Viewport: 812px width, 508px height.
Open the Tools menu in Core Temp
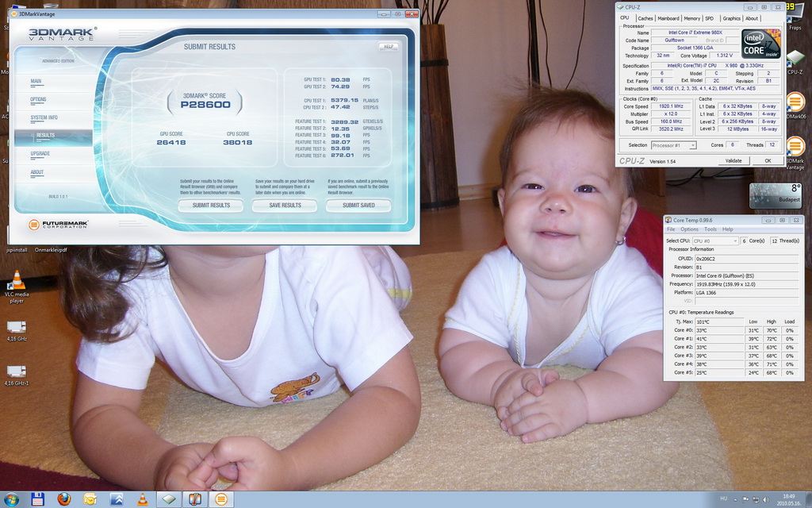click(710, 229)
